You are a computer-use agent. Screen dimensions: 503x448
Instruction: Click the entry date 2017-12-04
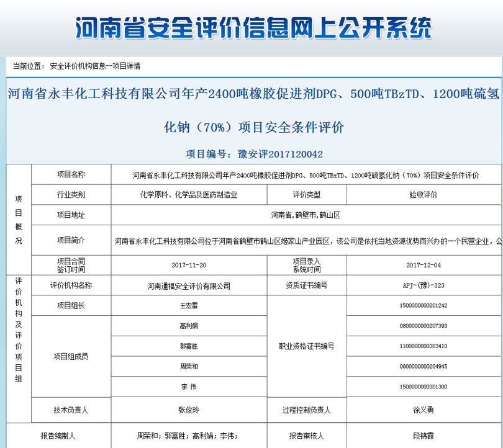point(424,265)
